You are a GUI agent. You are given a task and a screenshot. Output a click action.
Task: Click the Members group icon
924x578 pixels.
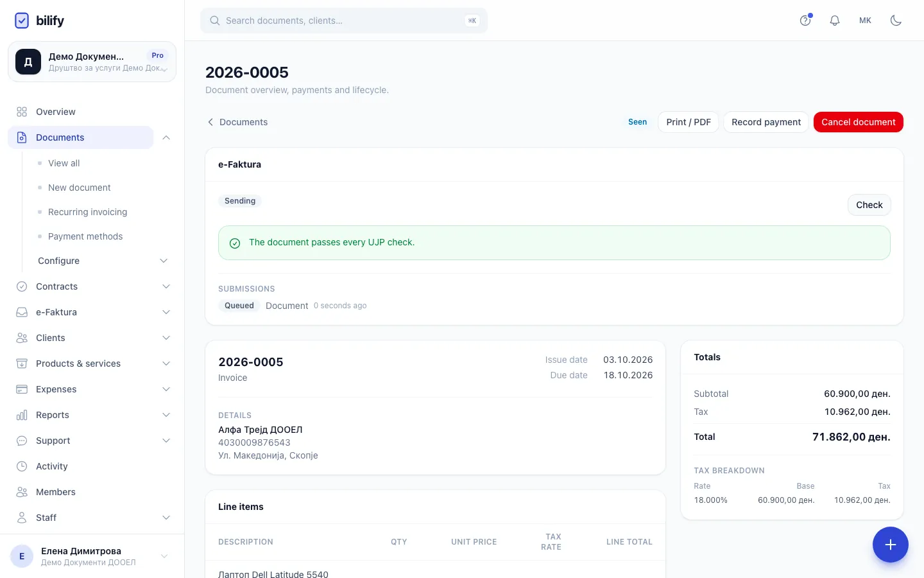[22, 492]
